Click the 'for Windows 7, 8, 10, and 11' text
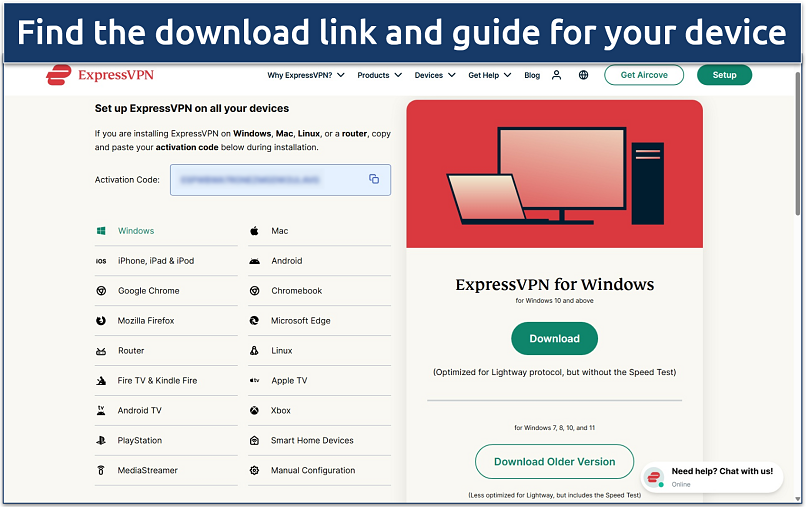Screen dimensions: 806x507 pos(555,428)
